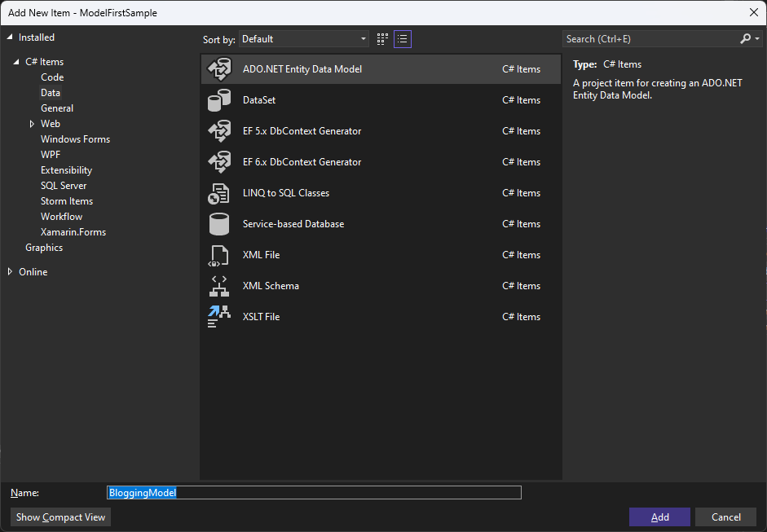Screen dimensions: 767x532
Task: Switch to list view layout
Action: (x=403, y=39)
